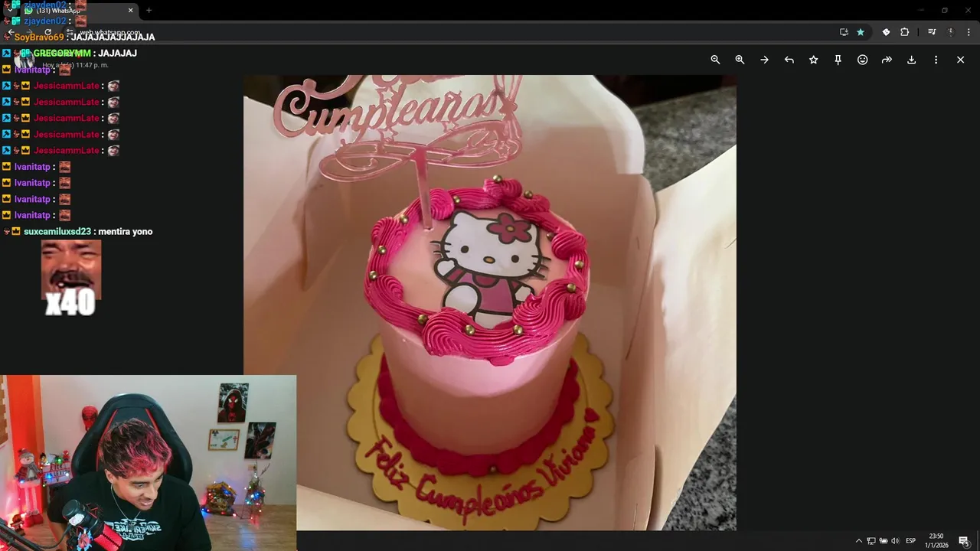Open the Chrome profile avatar
The height and width of the screenshot is (551, 980).
[x=950, y=32]
